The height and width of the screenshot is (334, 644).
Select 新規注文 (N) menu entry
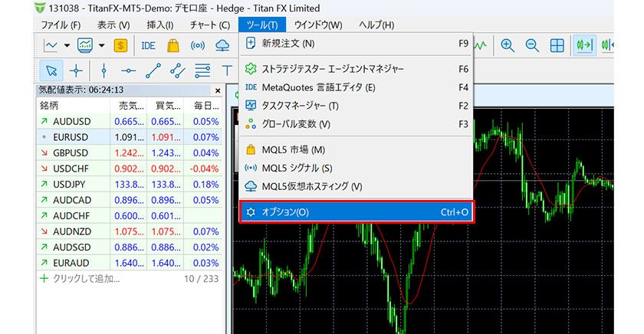click(356, 44)
